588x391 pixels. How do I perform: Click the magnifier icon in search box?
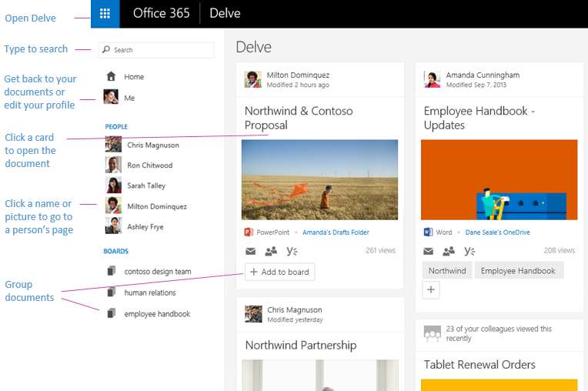point(106,49)
